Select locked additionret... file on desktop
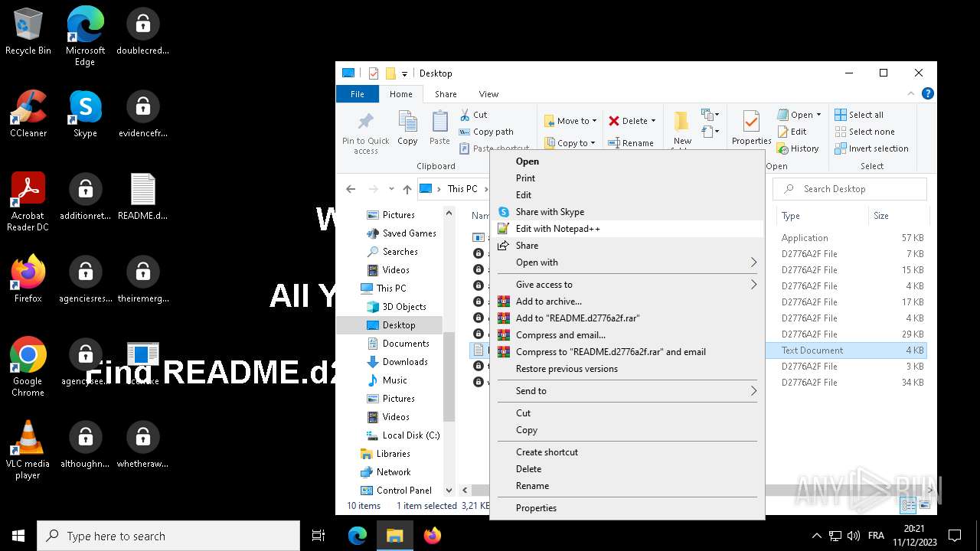The width and height of the screenshot is (980, 551). 85,197
